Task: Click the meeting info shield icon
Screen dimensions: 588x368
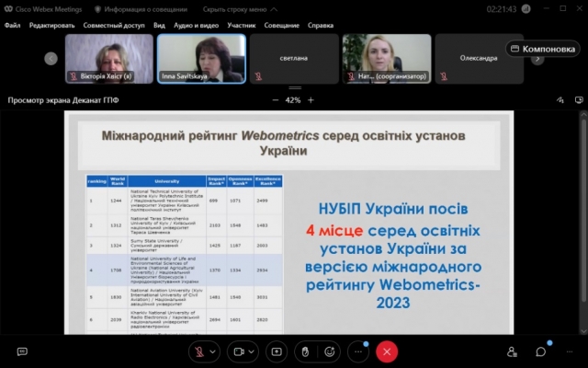Action: [x=98, y=9]
